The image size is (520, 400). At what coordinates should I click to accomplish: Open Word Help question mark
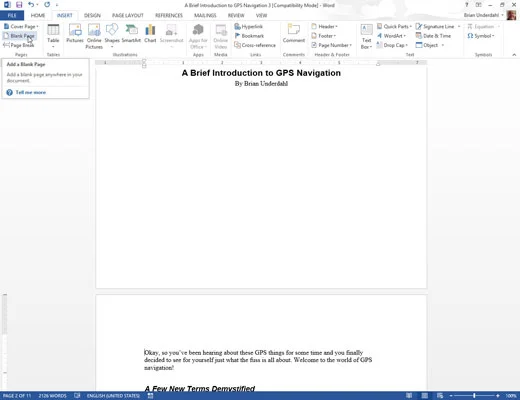[x=466, y=5]
